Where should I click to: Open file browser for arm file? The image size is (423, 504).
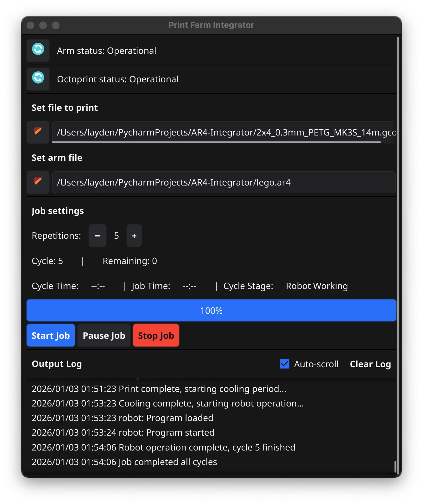pos(38,182)
